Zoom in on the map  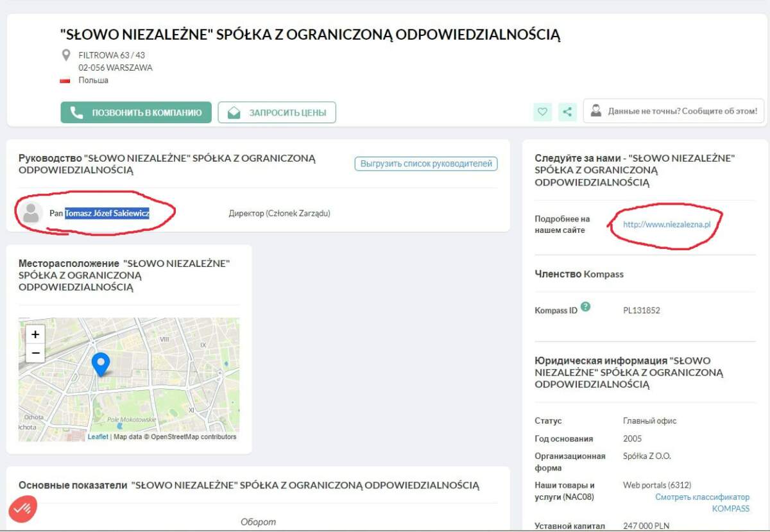[x=35, y=334]
